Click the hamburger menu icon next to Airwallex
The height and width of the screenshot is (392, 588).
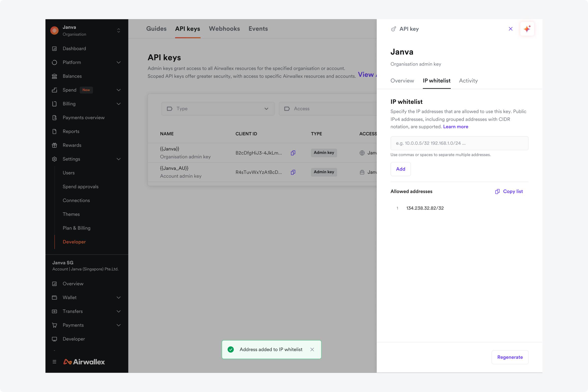point(54,362)
